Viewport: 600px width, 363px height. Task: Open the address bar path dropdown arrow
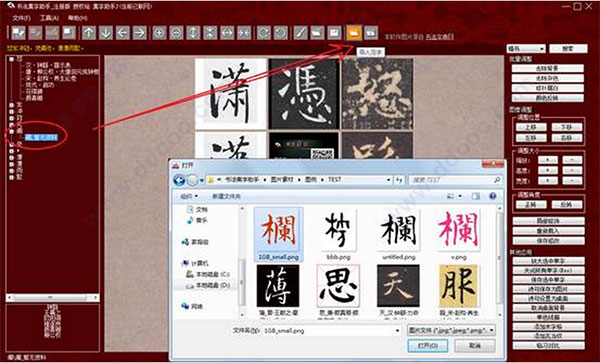[388, 180]
